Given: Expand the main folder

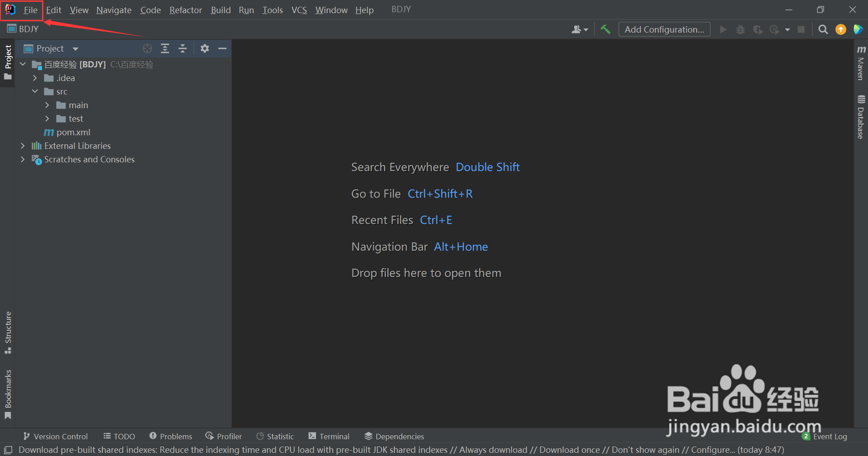Looking at the screenshot, I should tap(47, 105).
